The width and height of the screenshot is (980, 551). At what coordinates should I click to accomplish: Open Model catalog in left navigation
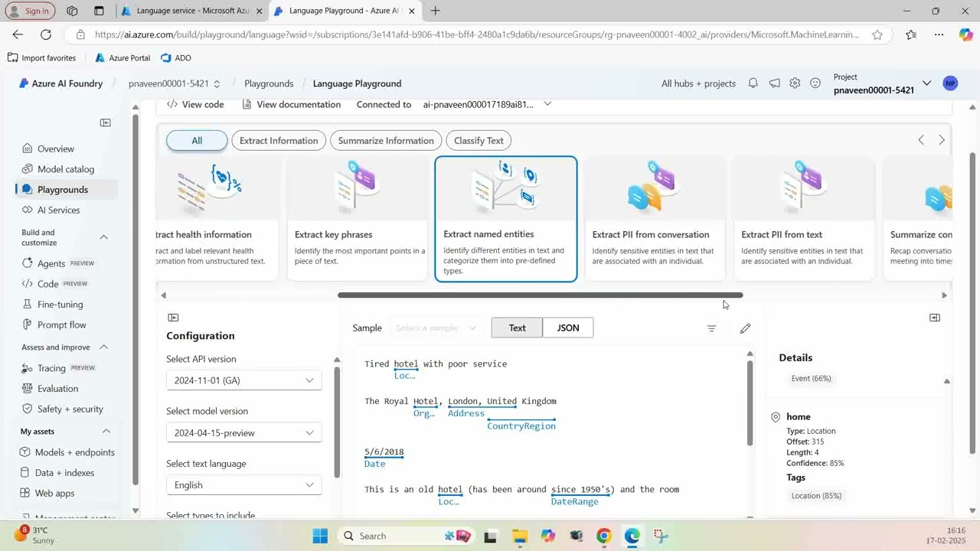pyautogui.click(x=66, y=169)
